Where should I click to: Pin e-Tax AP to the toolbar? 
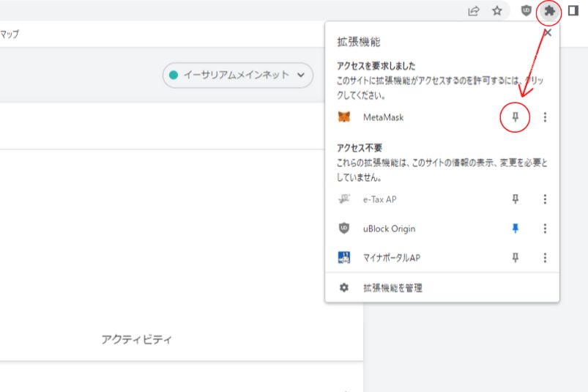[x=516, y=199]
